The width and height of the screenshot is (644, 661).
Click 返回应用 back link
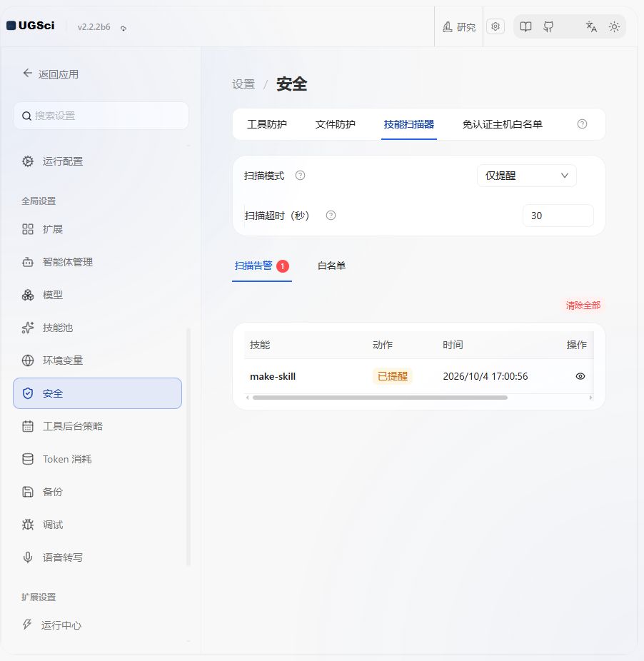[51, 74]
